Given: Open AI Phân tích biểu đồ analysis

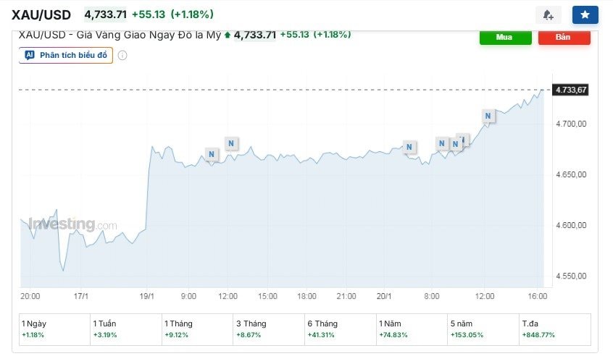Looking at the screenshot, I should click(x=66, y=55).
